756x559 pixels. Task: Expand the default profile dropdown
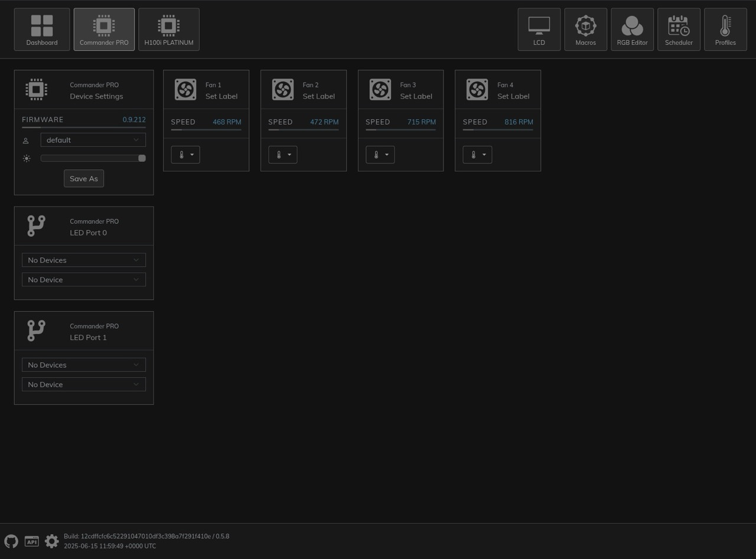tap(93, 140)
